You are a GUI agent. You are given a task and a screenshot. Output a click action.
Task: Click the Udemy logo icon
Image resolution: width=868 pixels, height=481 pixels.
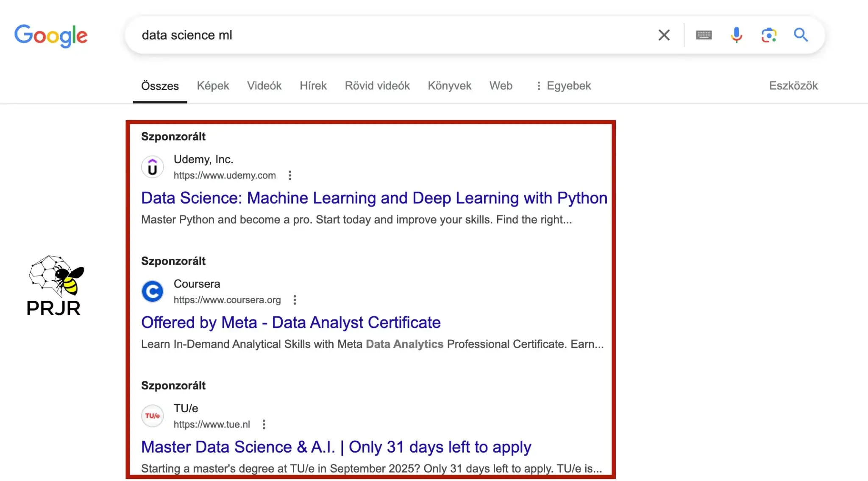(153, 167)
